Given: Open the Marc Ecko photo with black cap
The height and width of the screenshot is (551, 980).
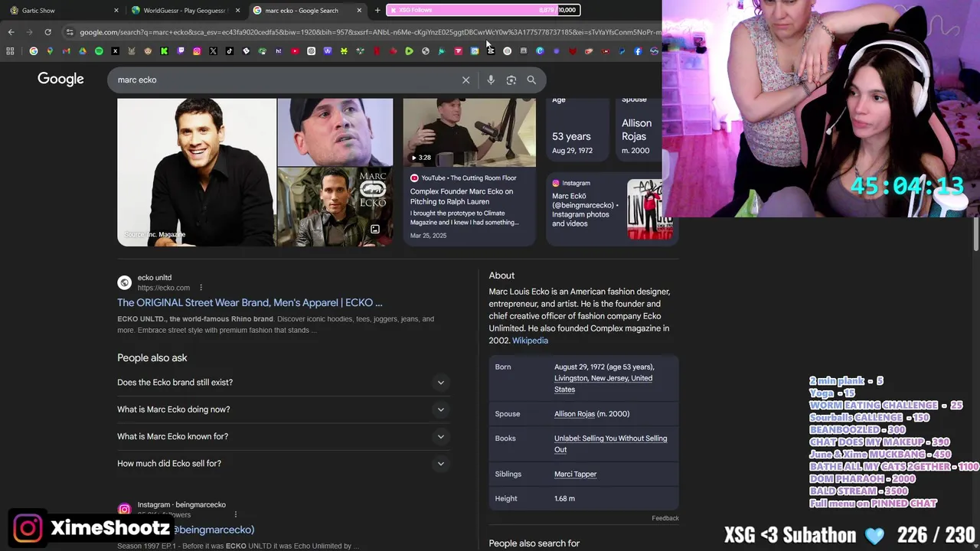Looking at the screenshot, I should pyautogui.click(x=335, y=132).
